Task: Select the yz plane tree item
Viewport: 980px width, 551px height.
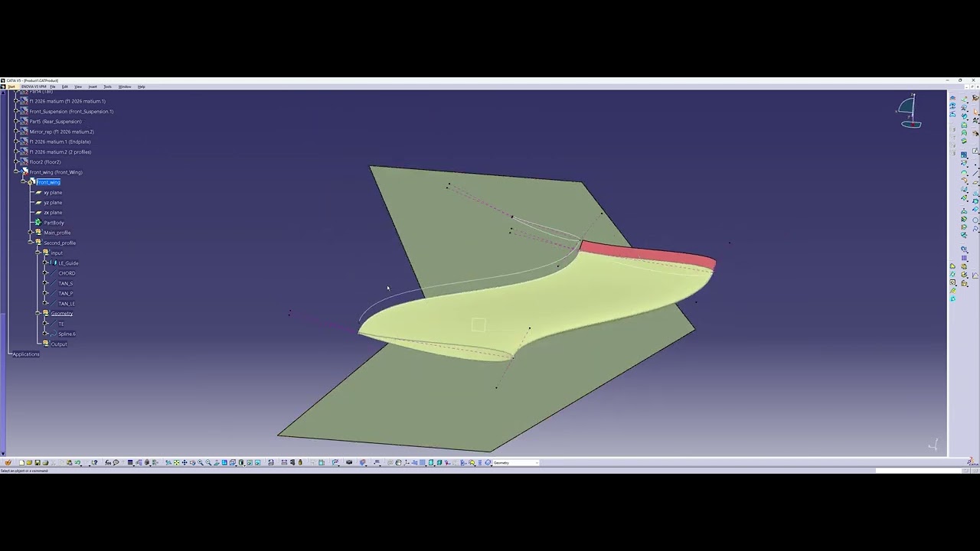Action: tap(53, 202)
